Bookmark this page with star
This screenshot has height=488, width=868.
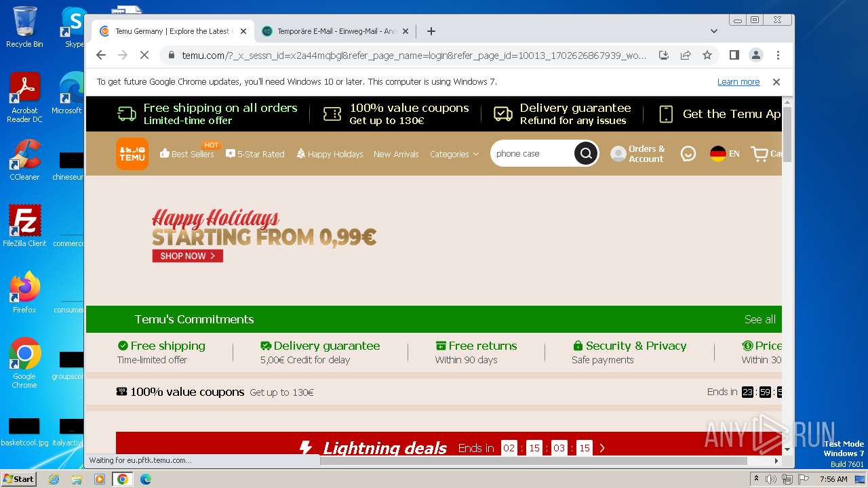(x=707, y=56)
